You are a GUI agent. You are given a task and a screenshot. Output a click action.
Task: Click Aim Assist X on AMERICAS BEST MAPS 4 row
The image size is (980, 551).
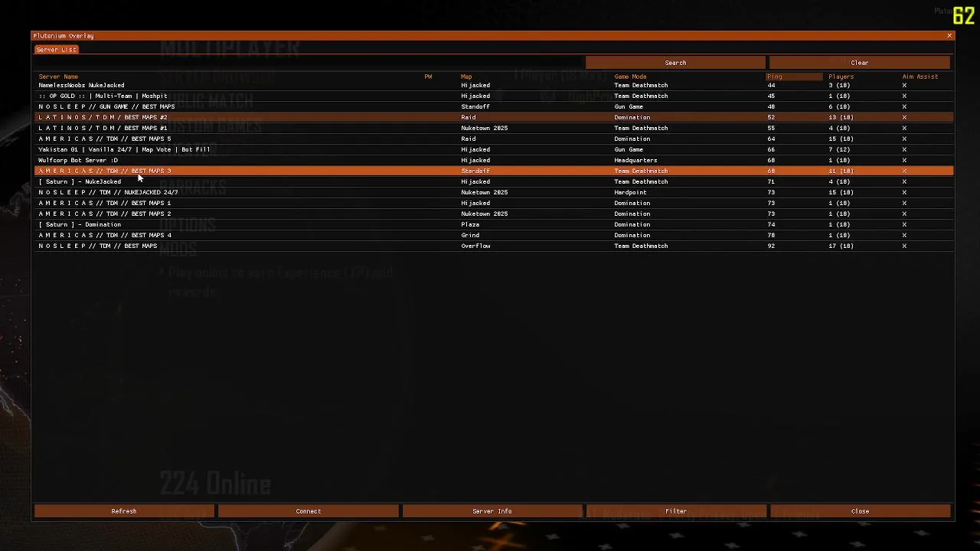click(904, 235)
